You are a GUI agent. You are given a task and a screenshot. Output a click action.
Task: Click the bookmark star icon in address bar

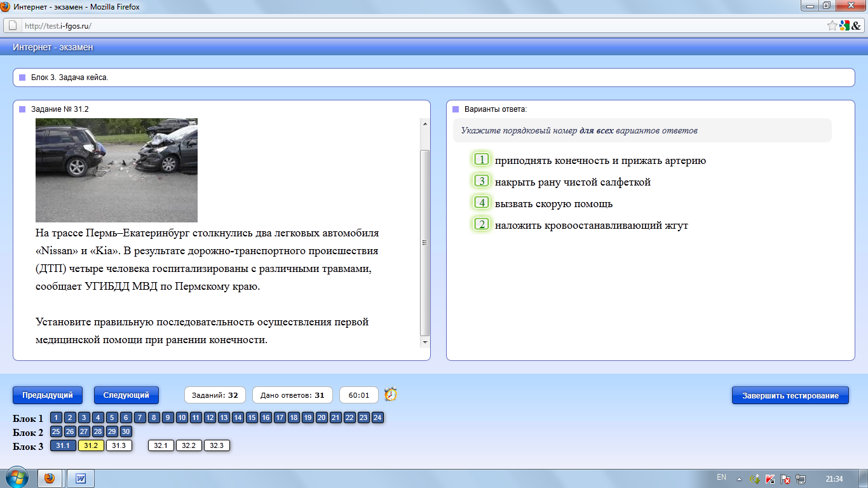(x=832, y=25)
